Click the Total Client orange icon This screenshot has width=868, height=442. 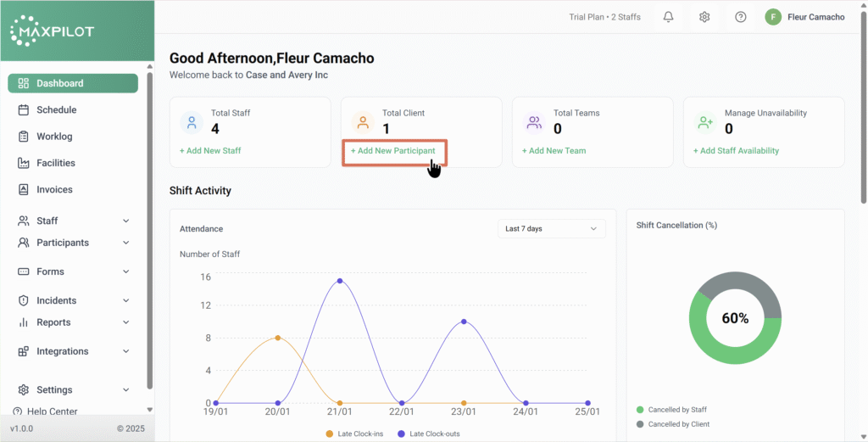click(x=363, y=123)
